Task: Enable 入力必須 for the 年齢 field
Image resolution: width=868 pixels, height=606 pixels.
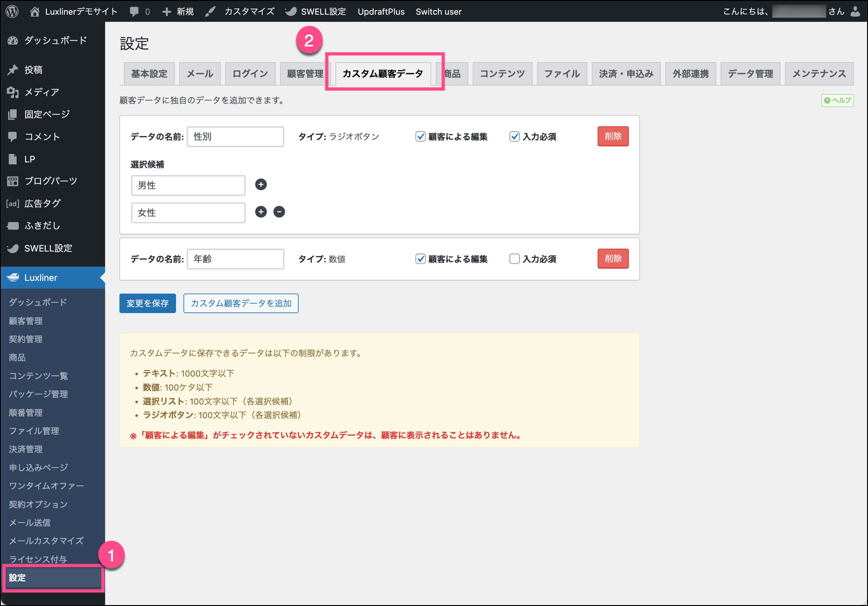Action: tap(514, 259)
